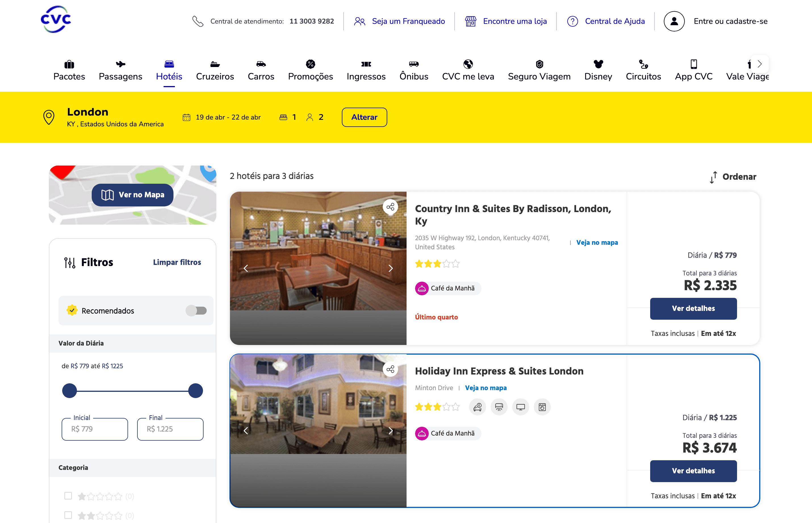Click the TV amenity icon
Viewport: 812px width, 523px height.
tap(520, 407)
